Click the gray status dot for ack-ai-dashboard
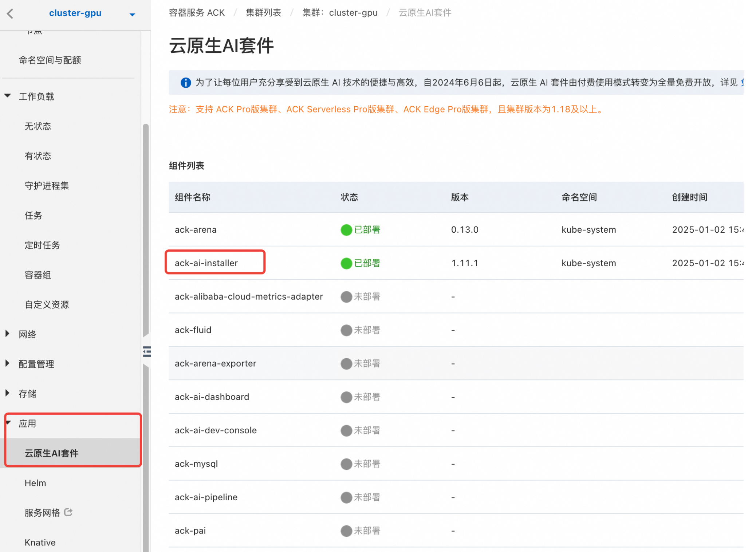The height and width of the screenshot is (552, 756). coord(346,397)
